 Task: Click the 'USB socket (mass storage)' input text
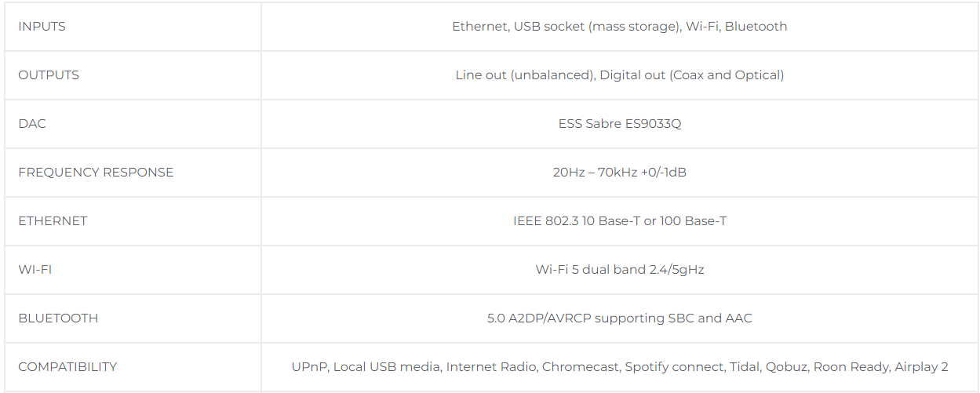pyautogui.click(x=596, y=27)
